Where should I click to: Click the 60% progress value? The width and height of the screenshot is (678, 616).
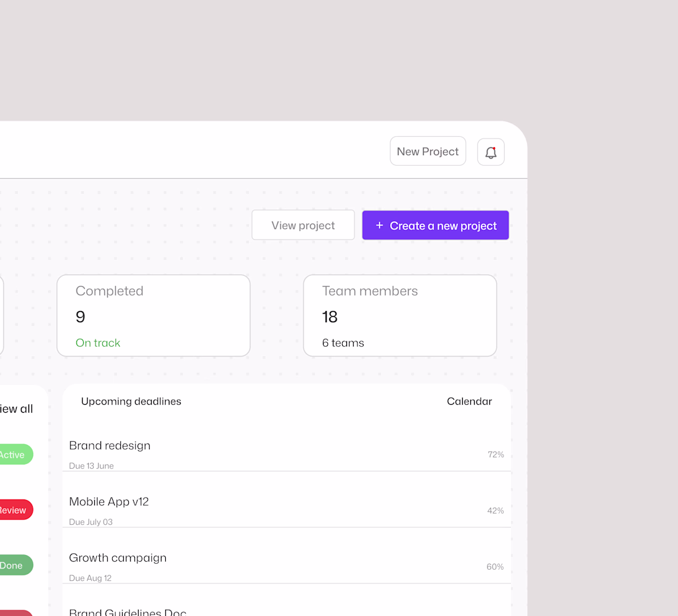point(495,567)
